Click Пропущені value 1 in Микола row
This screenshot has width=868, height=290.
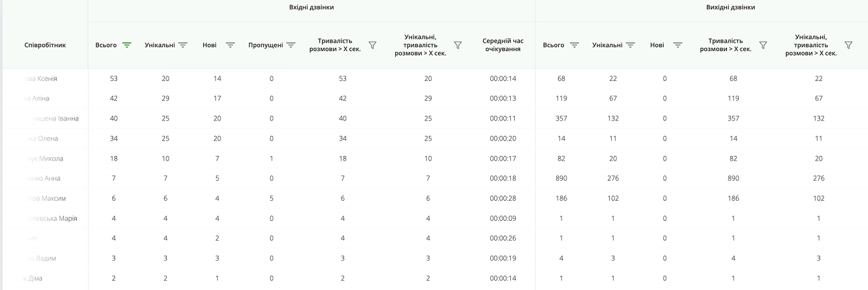(271, 159)
